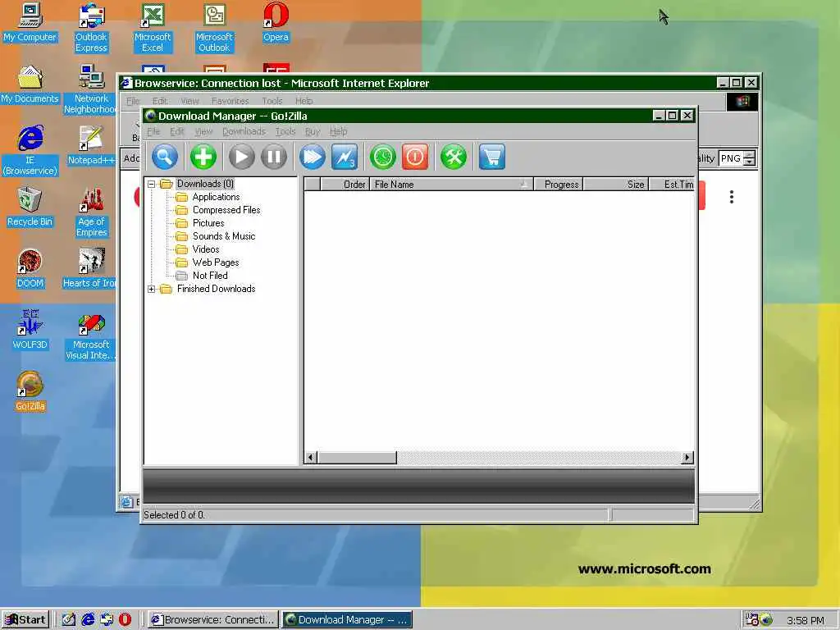Image resolution: width=840 pixels, height=630 pixels.
Task: Select the Web Pages folder
Action: pyautogui.click(x=216, y=262)
